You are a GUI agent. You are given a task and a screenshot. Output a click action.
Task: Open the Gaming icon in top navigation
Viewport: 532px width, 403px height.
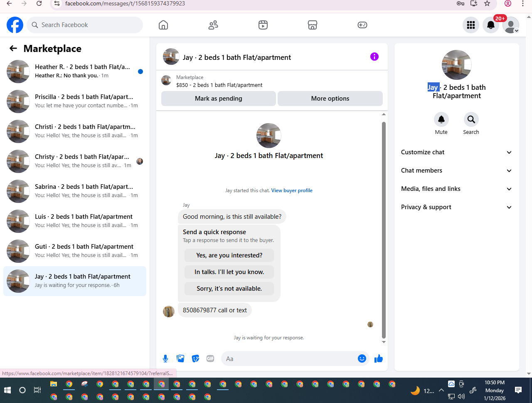tap(362, 25)
